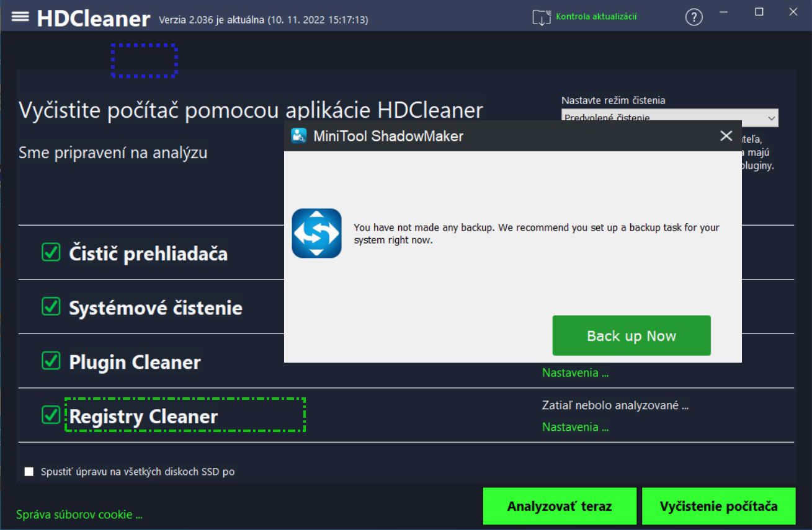This screenshot has height=530, width=812.
Task: Maximize the HDCleaner window
Action: (x=759, y=12)
